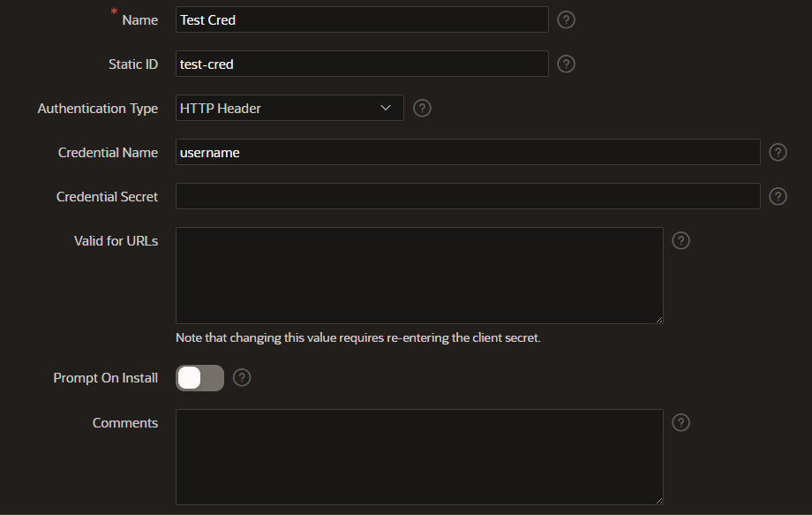Click into the Comments textarea
Screen dimensions: 812x515
click(419, 457)
